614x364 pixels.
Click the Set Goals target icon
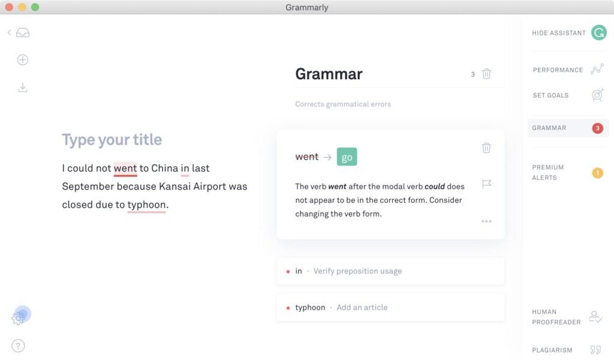point(598,95)
